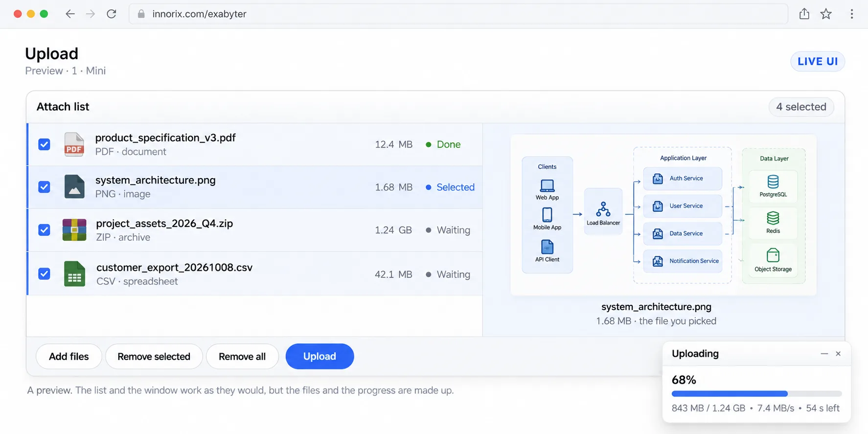Click the Remove all button

click(242, 356)
